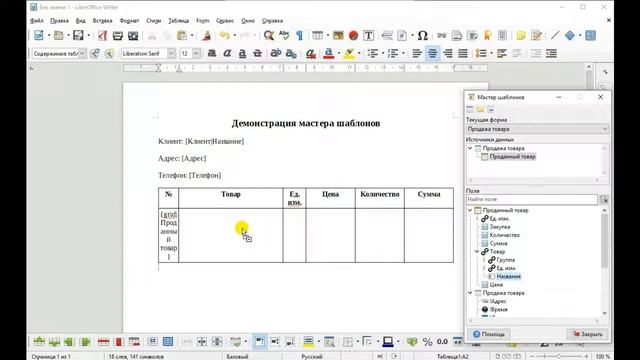The height and width of the screenshot is (360, 640).
Task: Click the New document icon
Action: [x=39, y=36]
